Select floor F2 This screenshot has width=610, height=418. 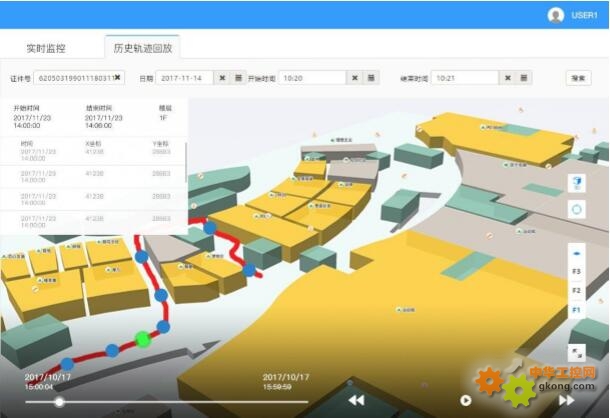click(576, 291)
